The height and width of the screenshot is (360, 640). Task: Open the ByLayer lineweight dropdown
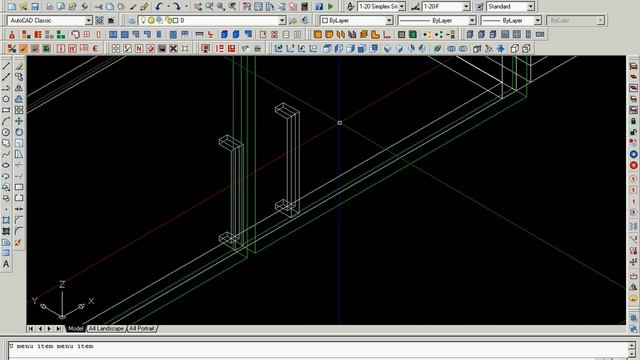pyautogui.click(x=538, y=20)
